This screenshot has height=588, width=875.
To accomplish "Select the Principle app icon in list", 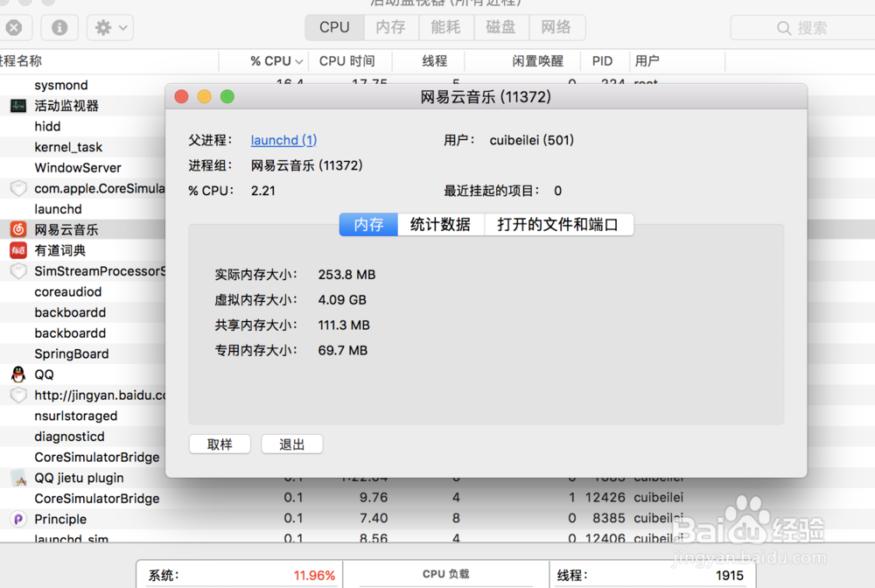I will coord(18,519).
